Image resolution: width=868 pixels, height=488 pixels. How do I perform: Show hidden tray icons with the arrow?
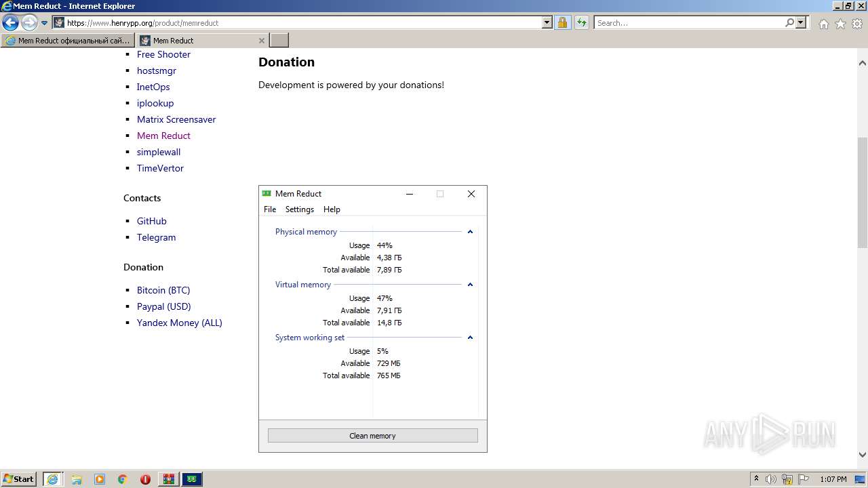pyautogui.click(x=756, y=479)
